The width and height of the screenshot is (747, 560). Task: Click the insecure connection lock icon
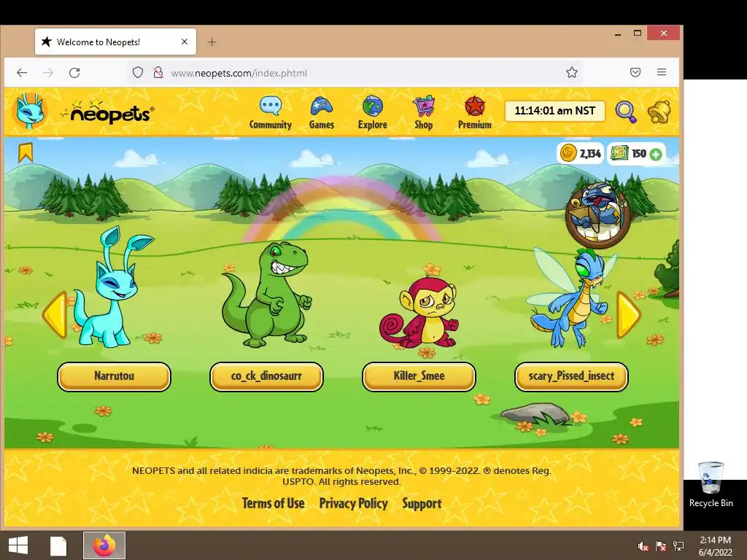158,72
